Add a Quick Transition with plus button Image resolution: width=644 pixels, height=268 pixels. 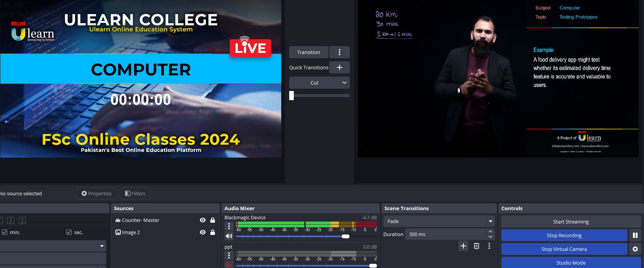pos(339,67)
